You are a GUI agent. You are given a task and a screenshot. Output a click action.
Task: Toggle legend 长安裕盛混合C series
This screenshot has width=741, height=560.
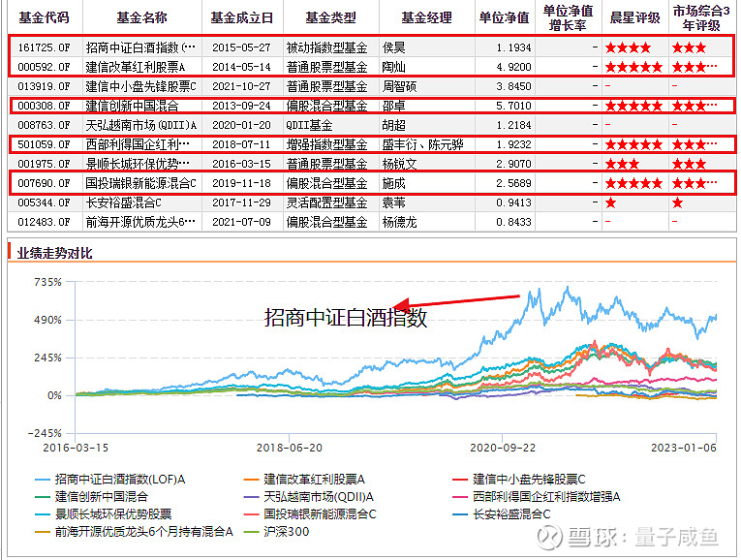[x=502, y=514]
